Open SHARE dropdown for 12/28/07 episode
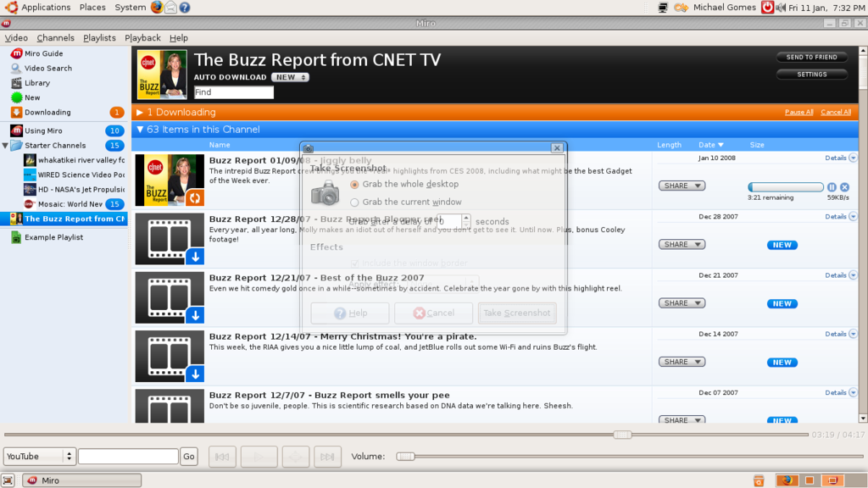Screen dimensions: 868x488 click(682, 245)
